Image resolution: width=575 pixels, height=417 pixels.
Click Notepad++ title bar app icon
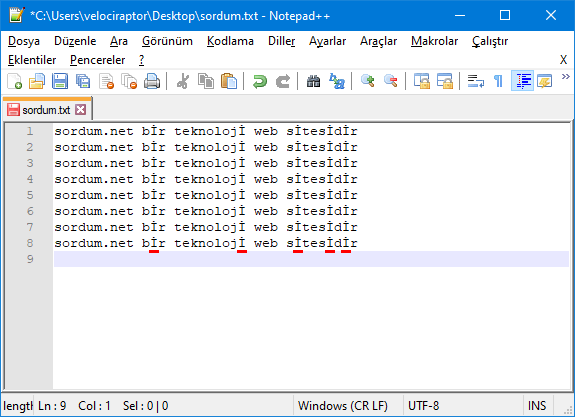[x=17, y=15]
